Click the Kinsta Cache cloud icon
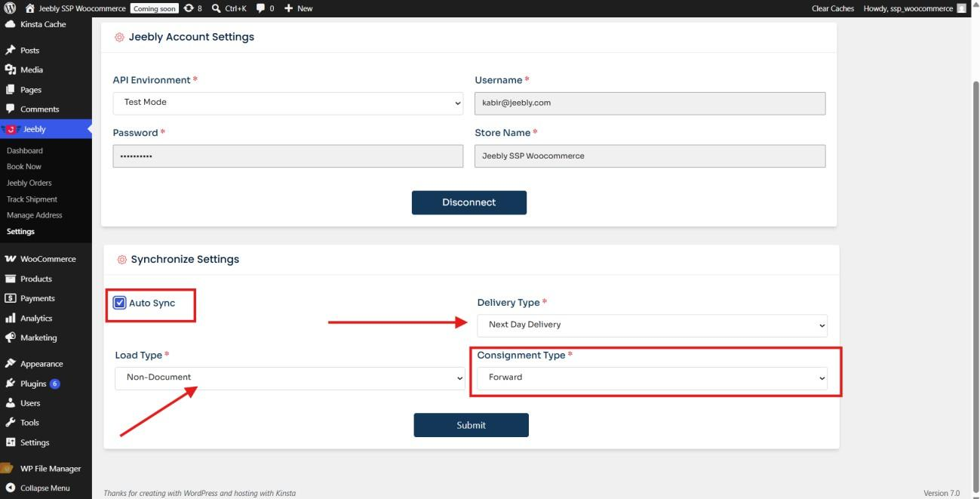 point(11,24)
